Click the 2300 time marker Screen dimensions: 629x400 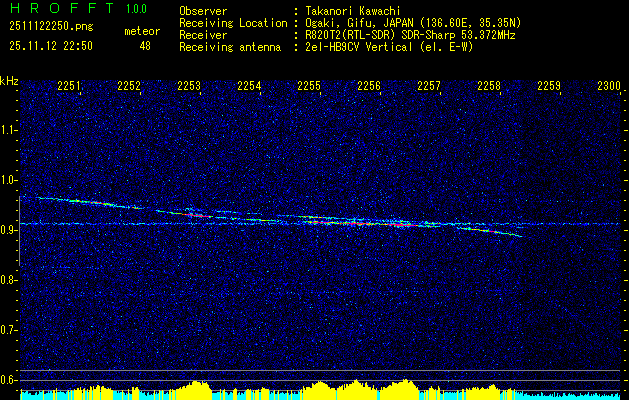tap(609, 86)
